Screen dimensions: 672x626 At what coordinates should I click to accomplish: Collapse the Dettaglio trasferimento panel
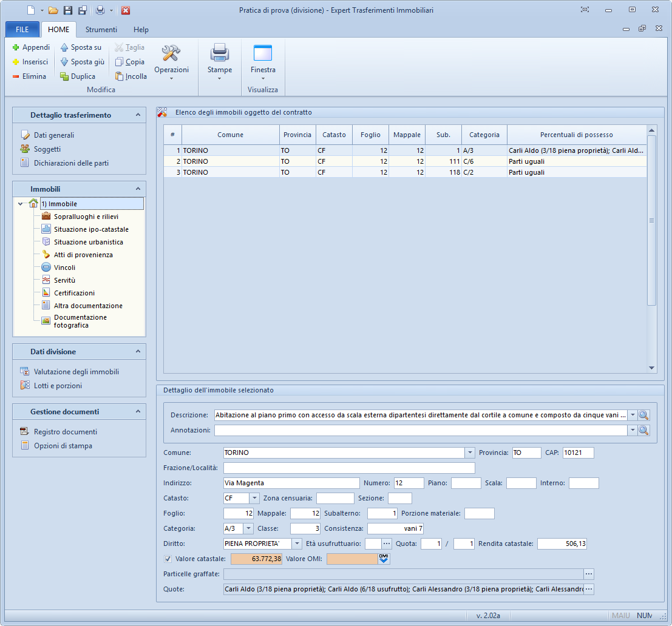[138, 115]
